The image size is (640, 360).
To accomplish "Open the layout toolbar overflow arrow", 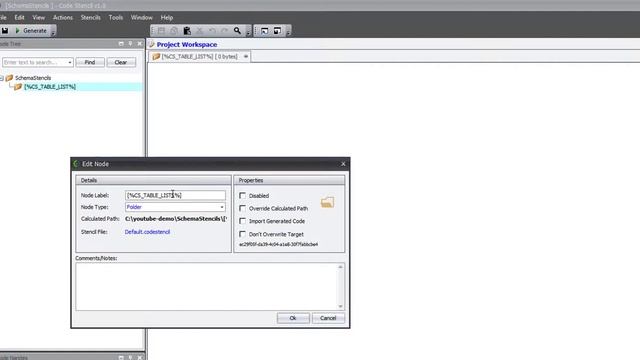I will [288, 31].
